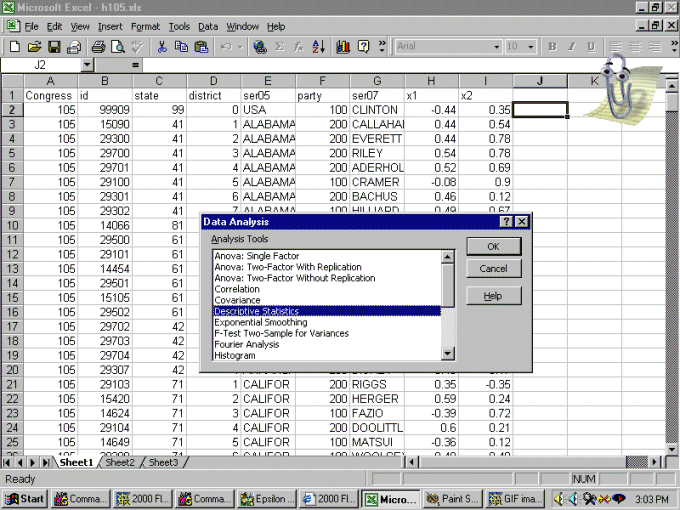
Task: Expand the Name Box dropdown arrow
Action: point(87,65)
